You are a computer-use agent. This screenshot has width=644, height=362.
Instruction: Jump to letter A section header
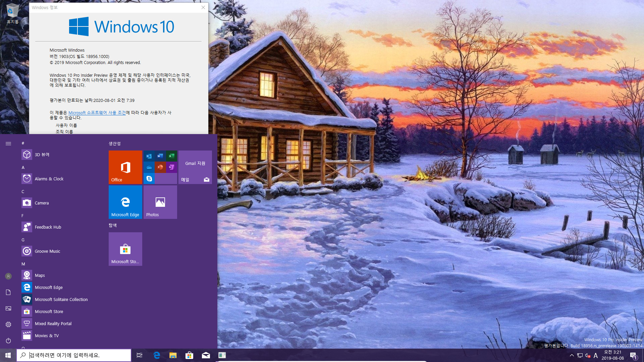(23, 167)
